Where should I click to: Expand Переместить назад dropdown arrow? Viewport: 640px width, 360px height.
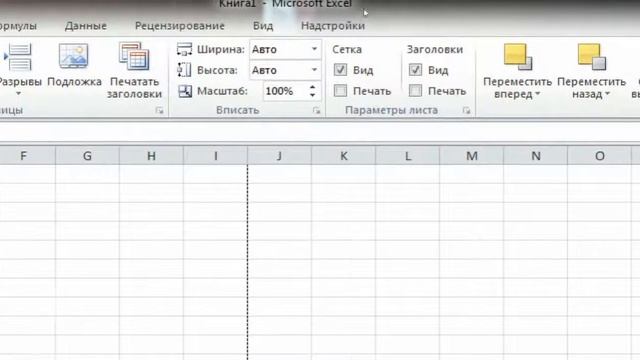point(607,94)
